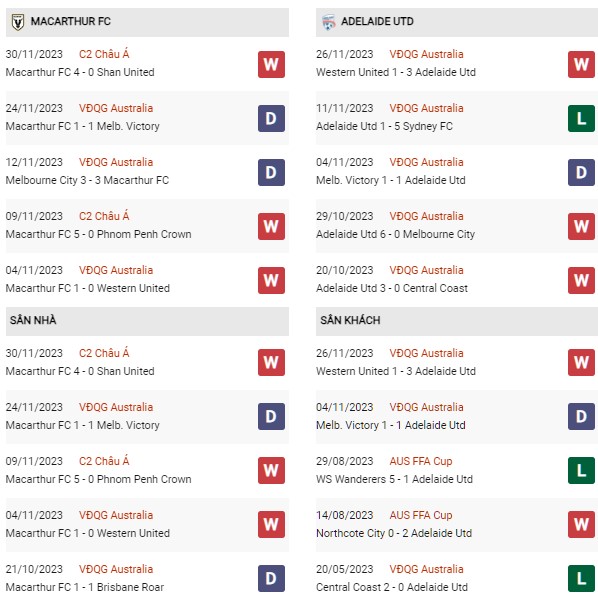Click W badge for Adelaide Utd 3-0 Central Coast
Image resolution: width=598 pixels, height=600 pixels.
581,280
